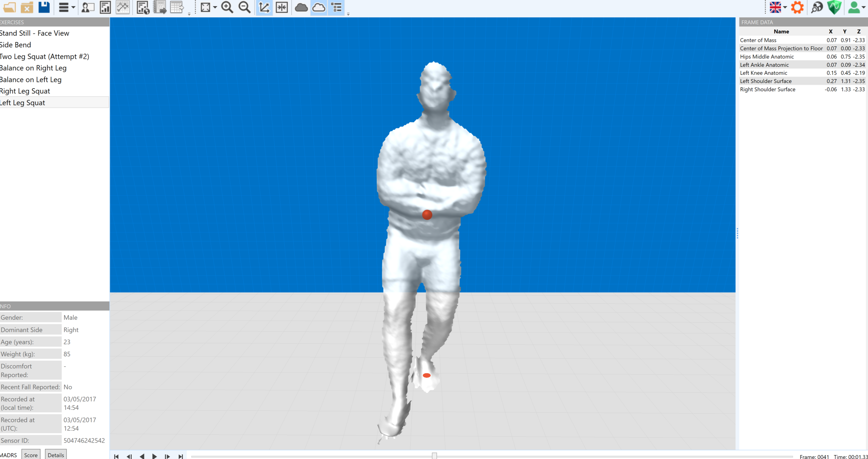Click the green shield logo icon
Viewport: 868px width, 459px height.
pyautogui.click(x=834, y=7)
